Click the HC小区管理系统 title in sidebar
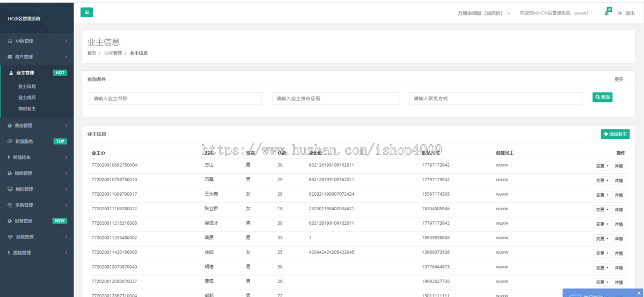 [x=24, y=19]
